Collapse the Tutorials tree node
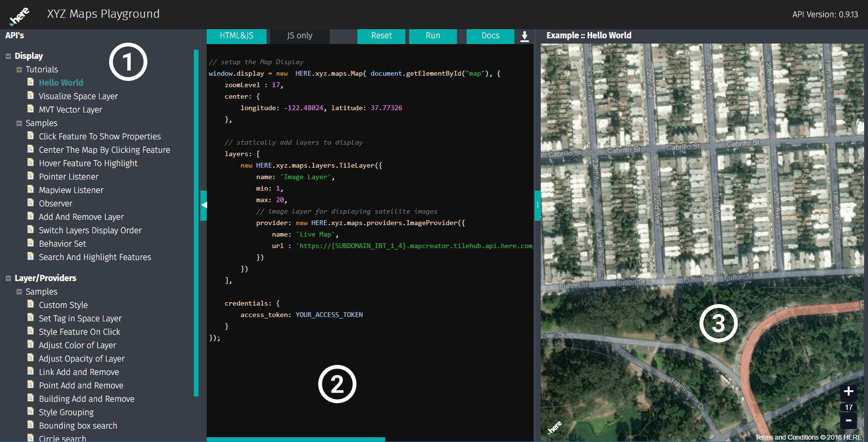868x442 pixels. (19, 69)
